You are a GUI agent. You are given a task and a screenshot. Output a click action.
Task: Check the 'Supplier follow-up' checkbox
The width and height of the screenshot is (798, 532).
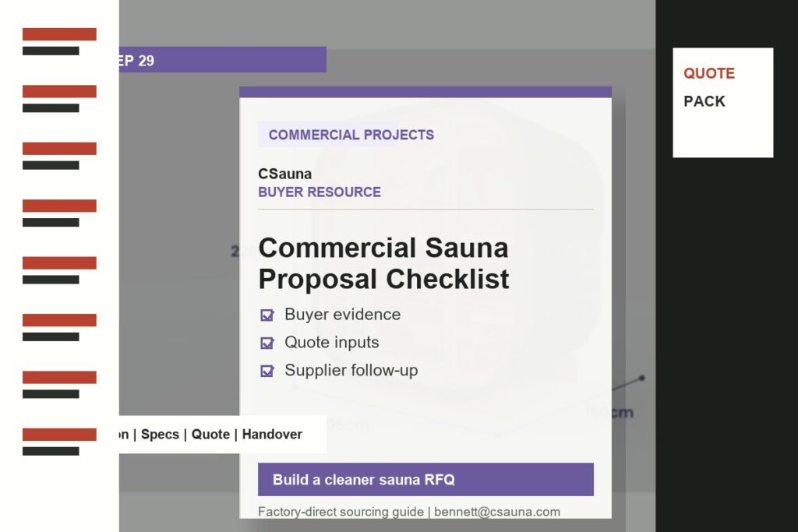click(x=267, y=372)
